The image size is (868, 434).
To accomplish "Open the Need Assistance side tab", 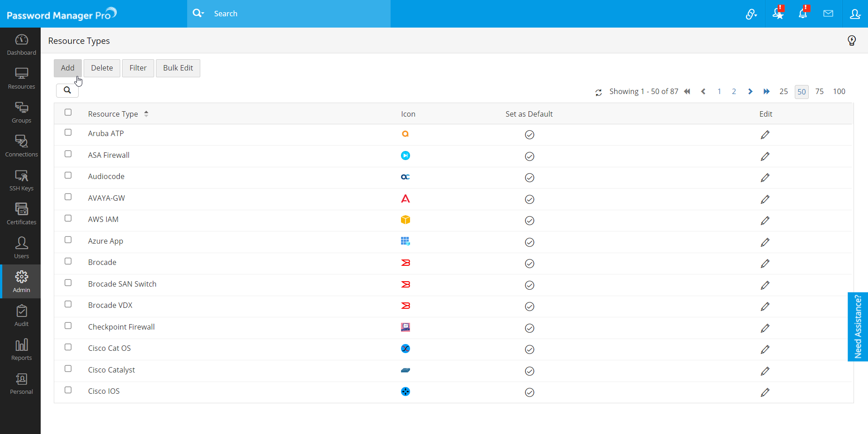I will point(858,327).
